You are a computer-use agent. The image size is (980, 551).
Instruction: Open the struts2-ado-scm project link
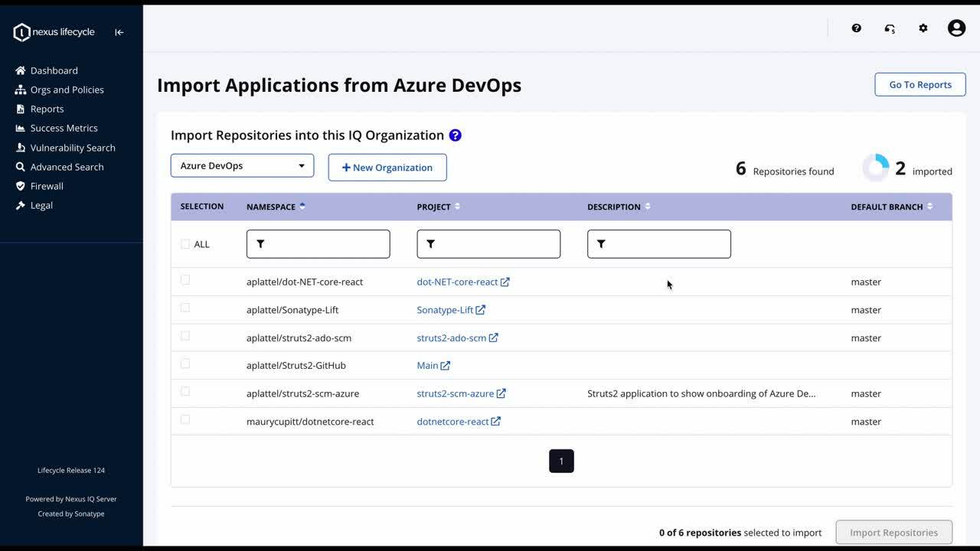pyautogui.click(x=457, y=337)
